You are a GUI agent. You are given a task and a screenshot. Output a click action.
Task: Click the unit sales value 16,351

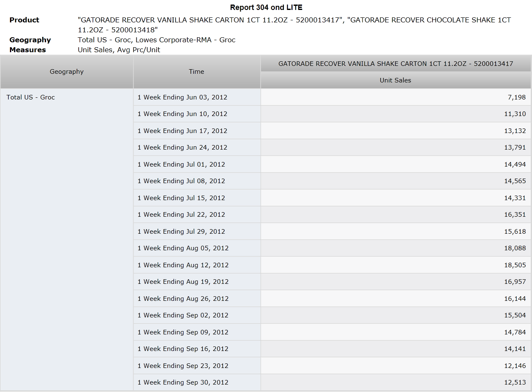click(515, 215)
